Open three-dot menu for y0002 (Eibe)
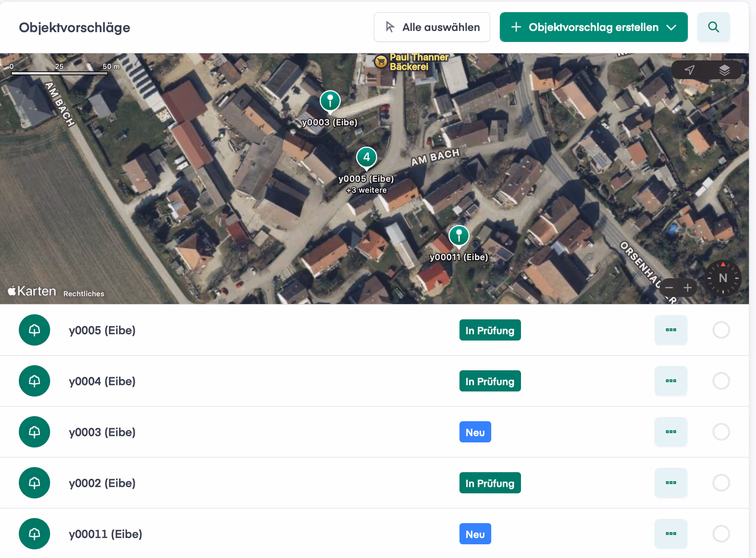Image resolution: width=756 pixels, height=558 pixels. (671, 483)
